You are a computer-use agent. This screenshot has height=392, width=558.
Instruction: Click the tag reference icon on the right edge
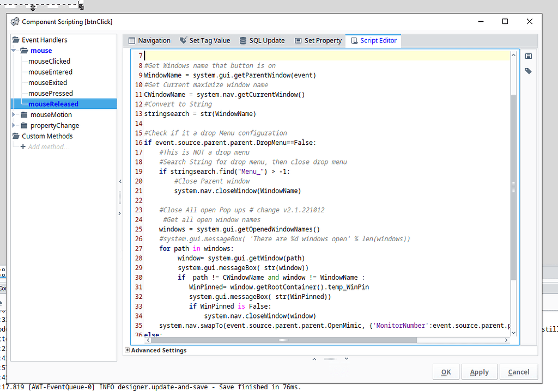click(527, 70)
